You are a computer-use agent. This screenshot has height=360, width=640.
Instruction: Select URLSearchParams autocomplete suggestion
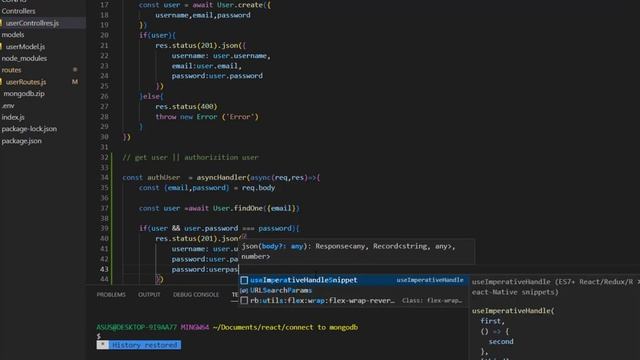[x=353, y=290]
